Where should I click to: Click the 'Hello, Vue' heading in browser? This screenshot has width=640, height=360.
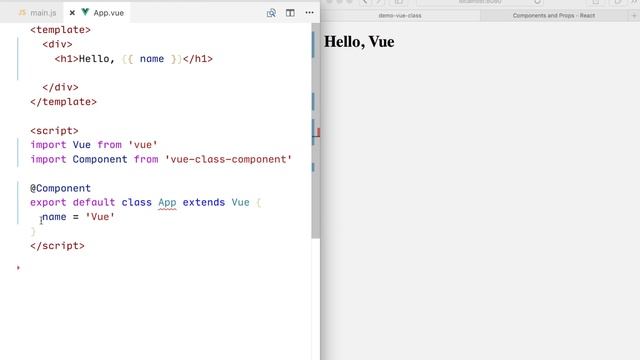click(359, 42)
